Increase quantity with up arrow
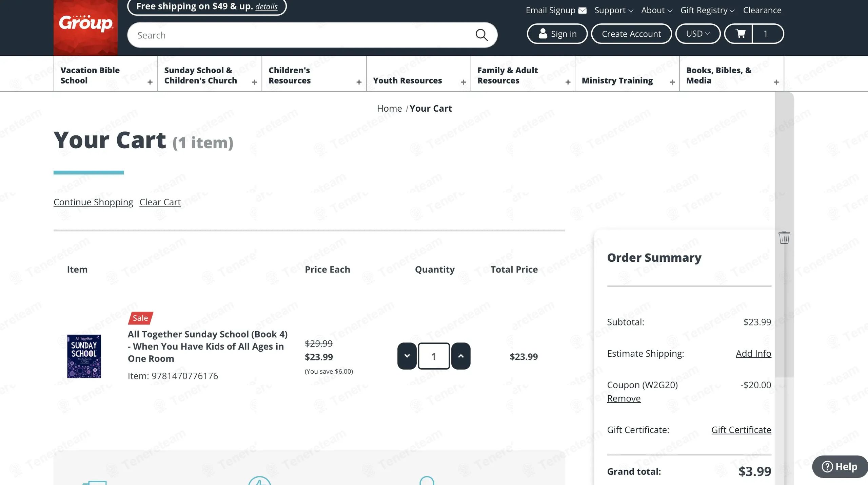868x485 pixels. point(461,356)
